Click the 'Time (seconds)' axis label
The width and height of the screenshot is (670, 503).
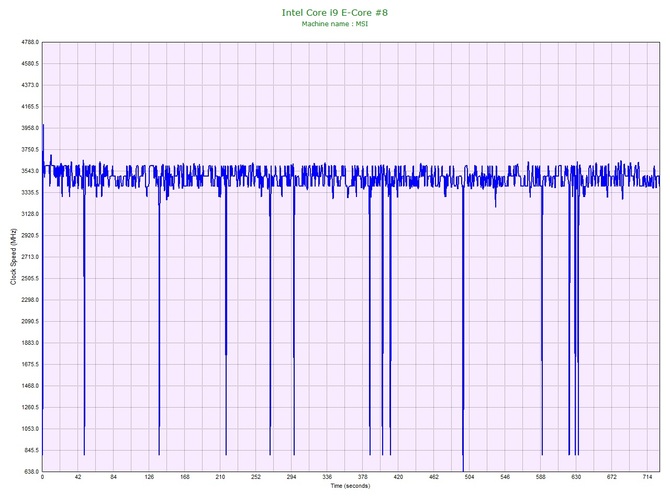[x=350, y=486]
